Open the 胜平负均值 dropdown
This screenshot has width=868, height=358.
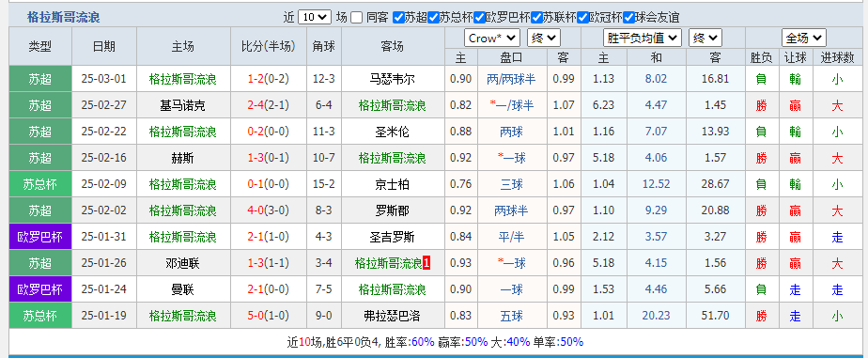(x=643, y=39)
